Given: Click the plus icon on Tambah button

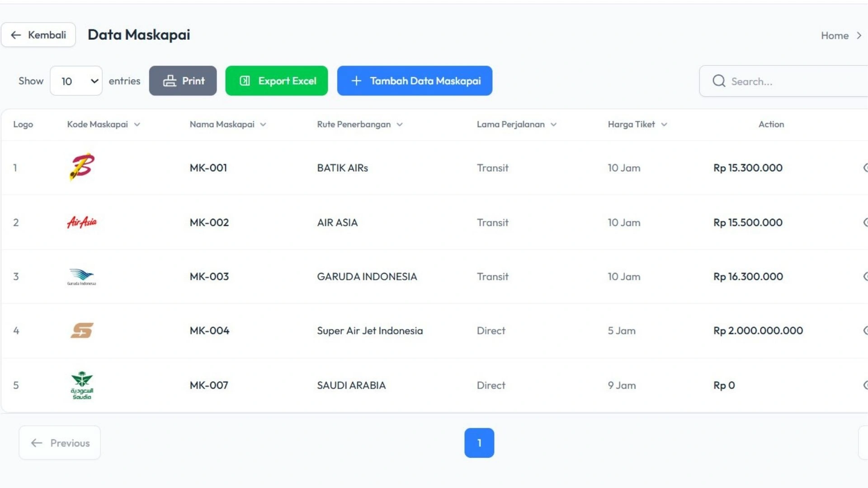Looking at the screenshot, I should pos(356,81).
